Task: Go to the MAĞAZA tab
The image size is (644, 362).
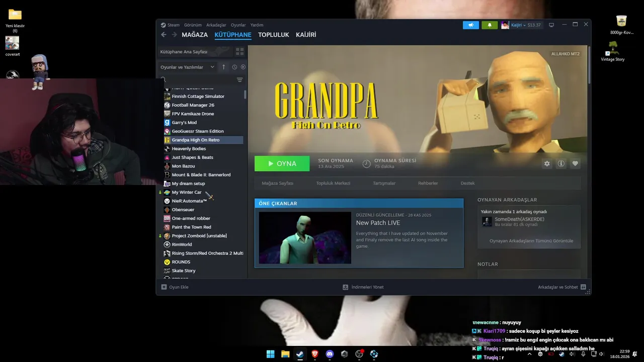Action: (x=195, y=35)
